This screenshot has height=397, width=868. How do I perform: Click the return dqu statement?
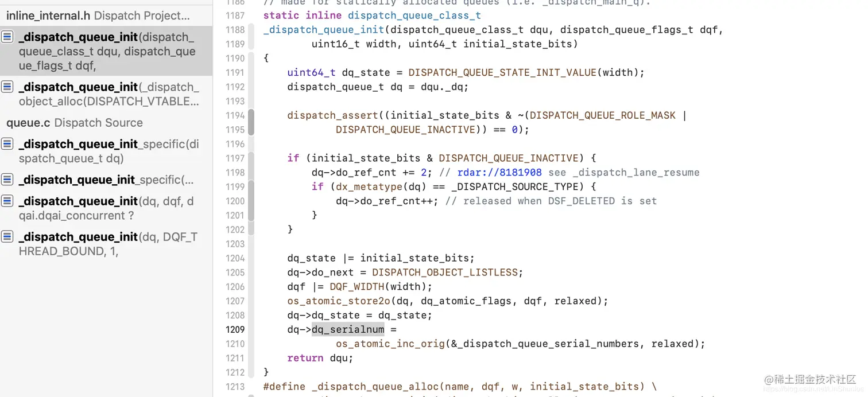click(x=320, y=358)
